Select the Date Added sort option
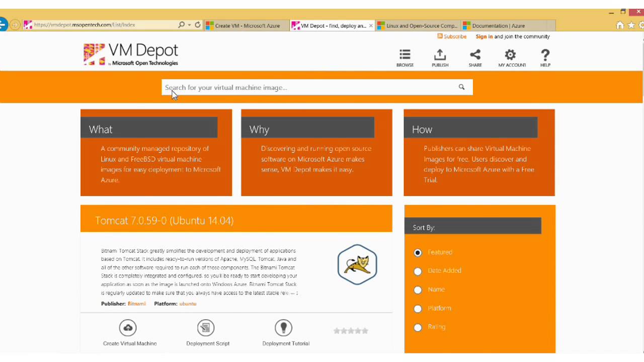Viewport: 644px width, 362px height. click(418, 271)
